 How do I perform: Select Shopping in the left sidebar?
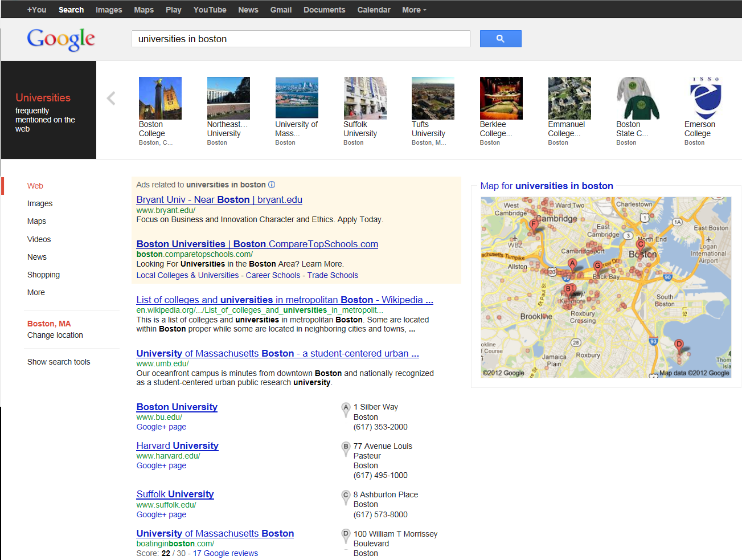click(43, 275)
